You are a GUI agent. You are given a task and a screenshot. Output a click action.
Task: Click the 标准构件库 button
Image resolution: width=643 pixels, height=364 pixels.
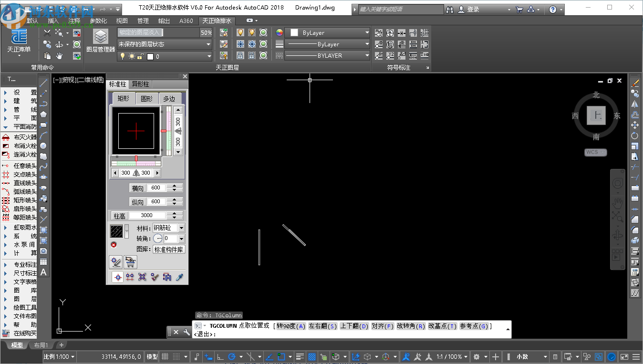tap(169, 250)
